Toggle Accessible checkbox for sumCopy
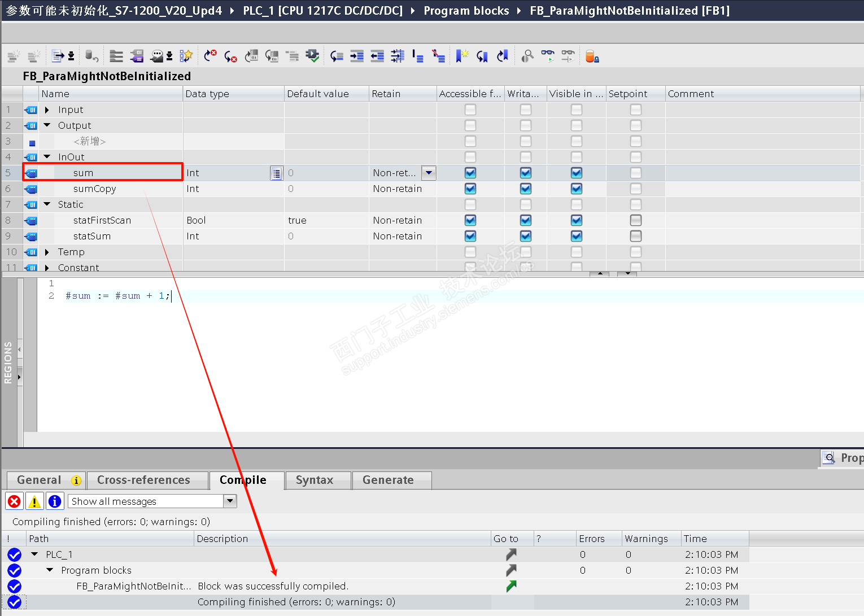 (470, 189)
